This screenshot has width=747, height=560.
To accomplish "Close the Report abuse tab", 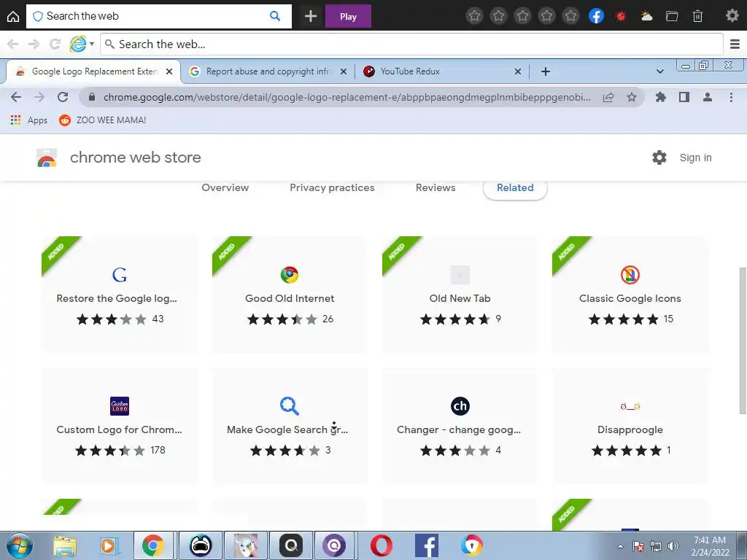I will 344,71.
